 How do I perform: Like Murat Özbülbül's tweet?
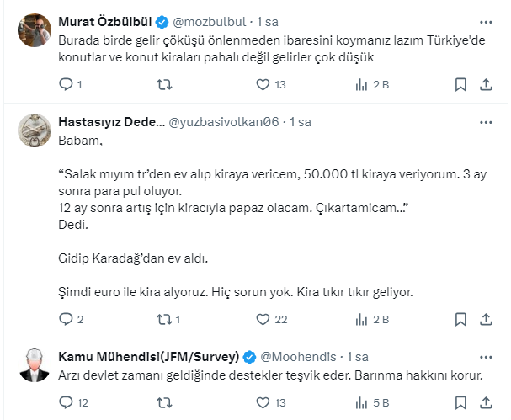click(263, 84)
